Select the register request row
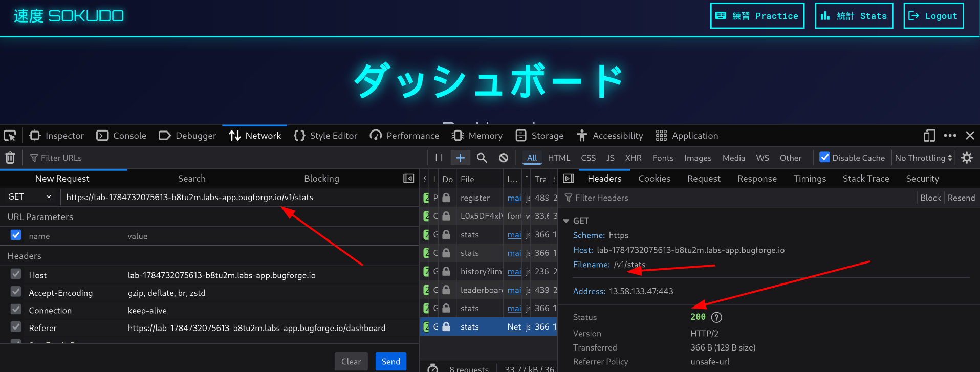 [489, 198]
